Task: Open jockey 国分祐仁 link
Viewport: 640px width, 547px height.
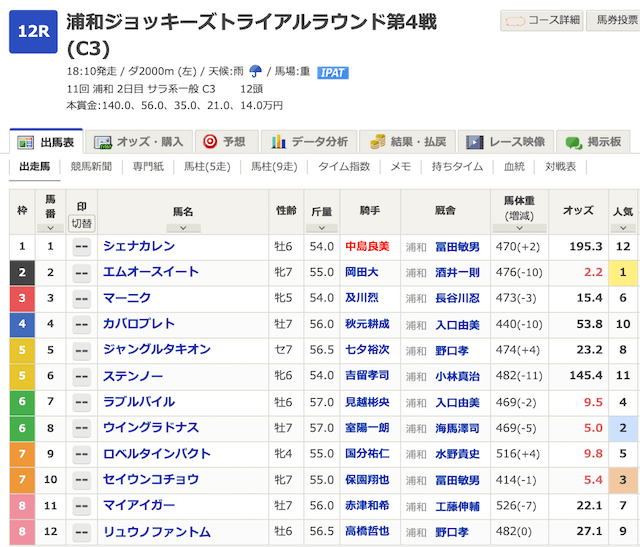Action: [367, 454]
